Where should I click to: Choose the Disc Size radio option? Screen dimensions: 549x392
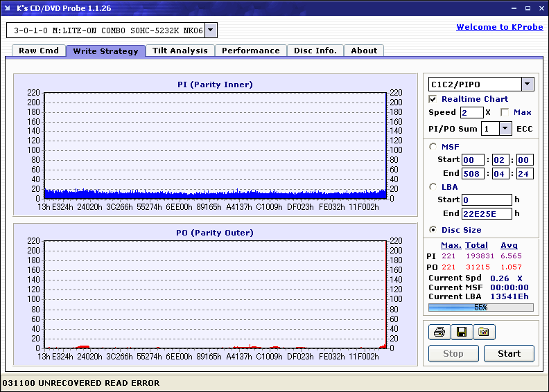[433, 230]
